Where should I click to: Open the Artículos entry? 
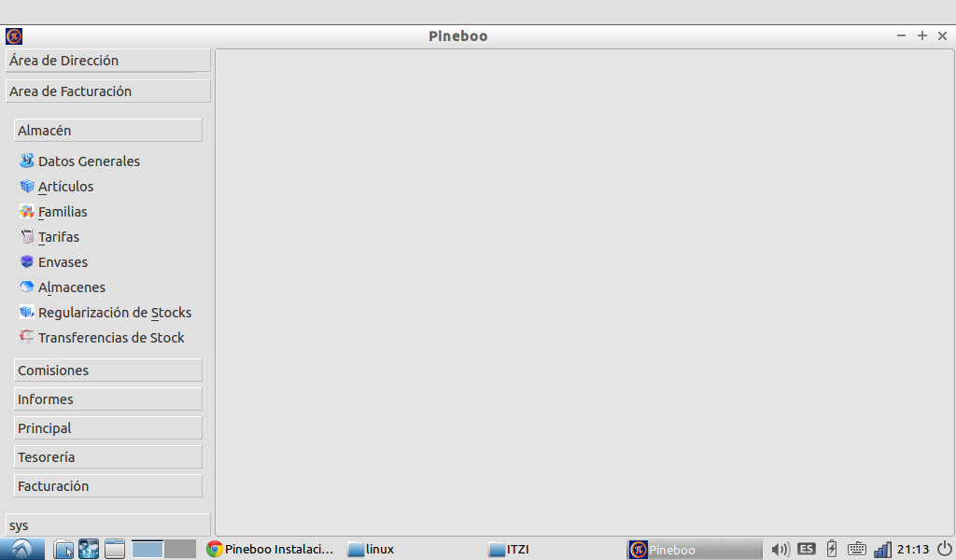pos(66,187)
